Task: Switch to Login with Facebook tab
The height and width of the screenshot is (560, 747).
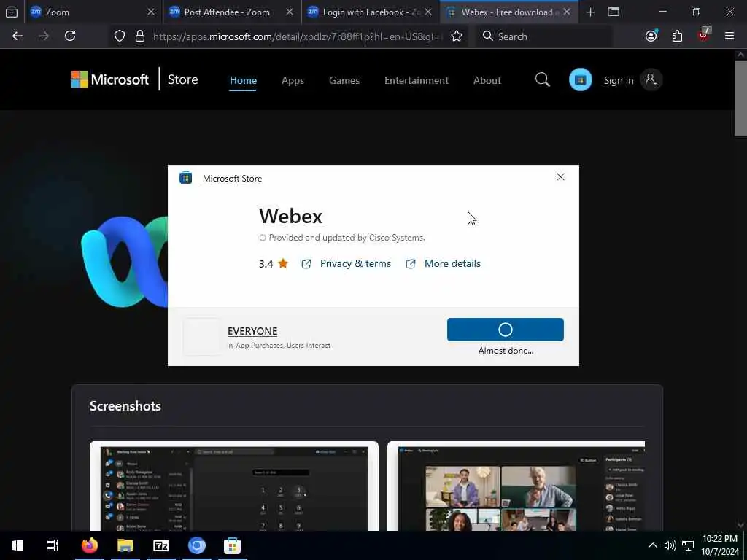Action: tap(370, 12)
